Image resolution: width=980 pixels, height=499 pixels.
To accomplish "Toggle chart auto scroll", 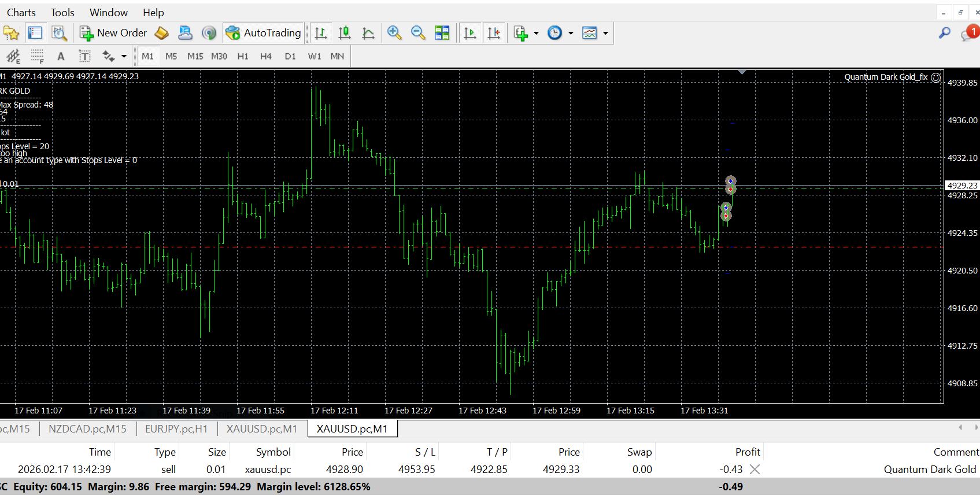I will coord(470,33).
